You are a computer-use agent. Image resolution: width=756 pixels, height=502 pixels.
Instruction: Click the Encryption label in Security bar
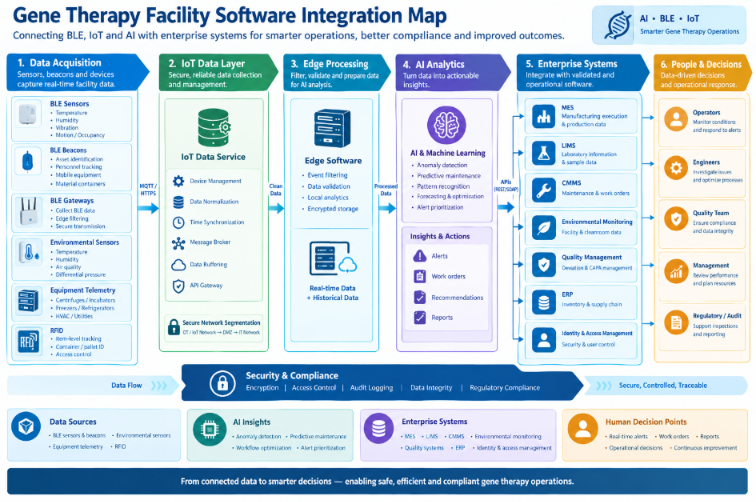coord(262,388)
